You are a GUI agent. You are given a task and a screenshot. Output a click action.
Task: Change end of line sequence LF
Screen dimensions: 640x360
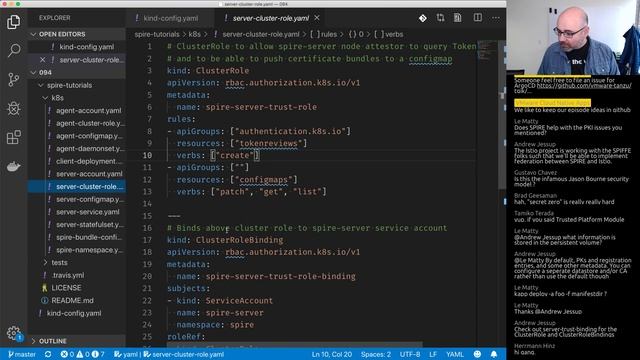(x=433, y=354)
